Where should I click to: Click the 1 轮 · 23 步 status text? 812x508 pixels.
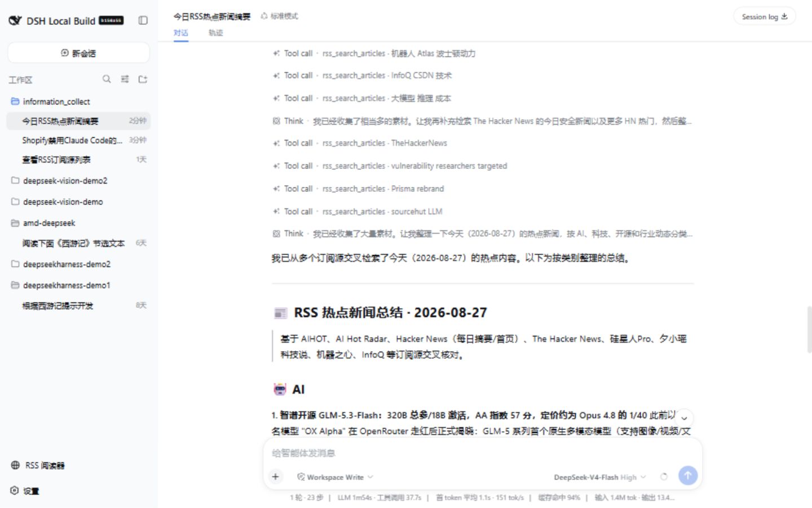tap(307, 497)
